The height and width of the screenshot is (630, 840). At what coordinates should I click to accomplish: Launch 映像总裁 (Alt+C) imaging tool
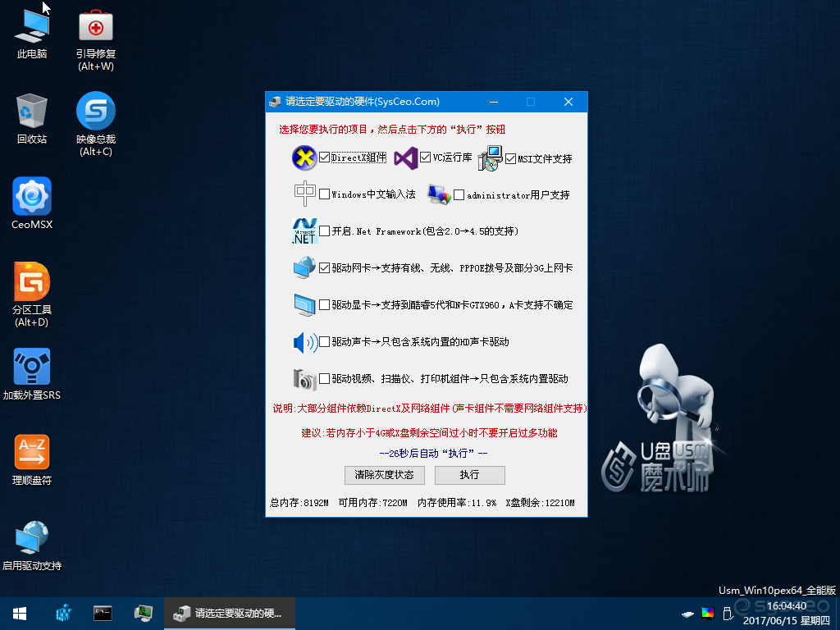96,125
